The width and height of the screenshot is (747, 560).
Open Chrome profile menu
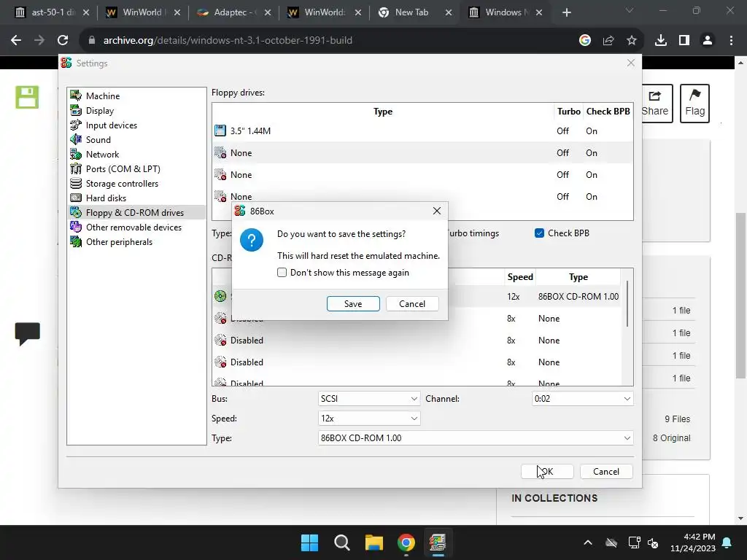(x=708, y=41)
